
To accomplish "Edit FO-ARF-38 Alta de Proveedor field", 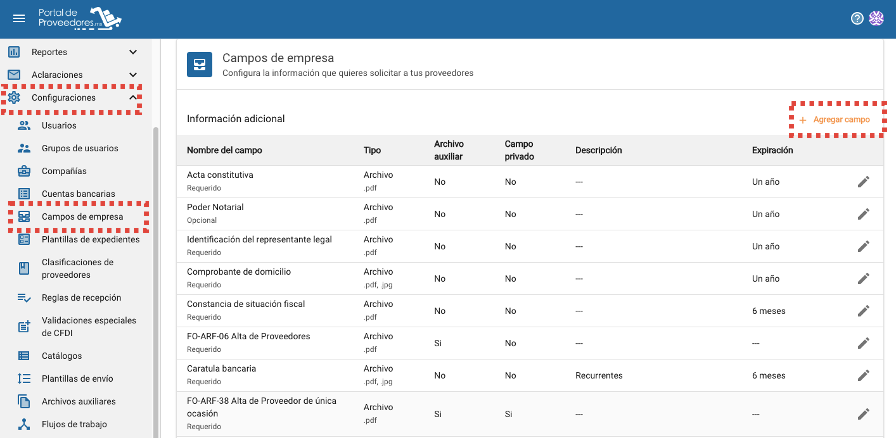I will coord(863,414).
